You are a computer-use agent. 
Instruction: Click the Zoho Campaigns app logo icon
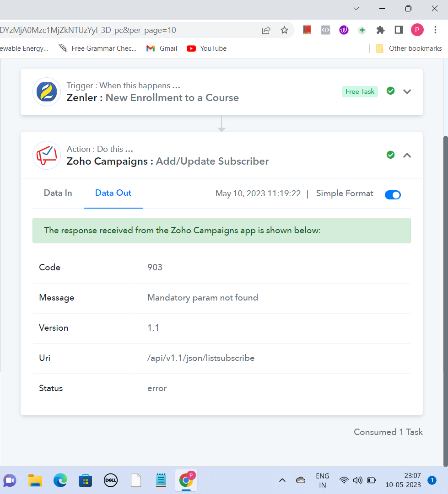47,156
